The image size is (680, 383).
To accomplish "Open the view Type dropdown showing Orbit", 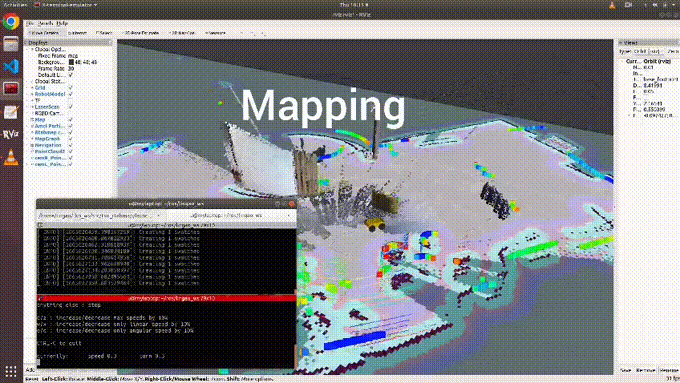I will pyautogui.click(x=647, y=51).
